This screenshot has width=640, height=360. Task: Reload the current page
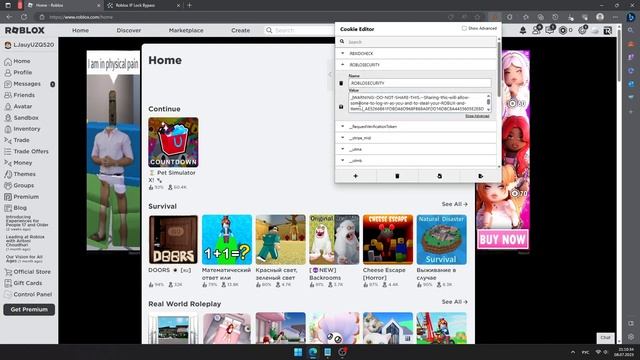[24, 17]
